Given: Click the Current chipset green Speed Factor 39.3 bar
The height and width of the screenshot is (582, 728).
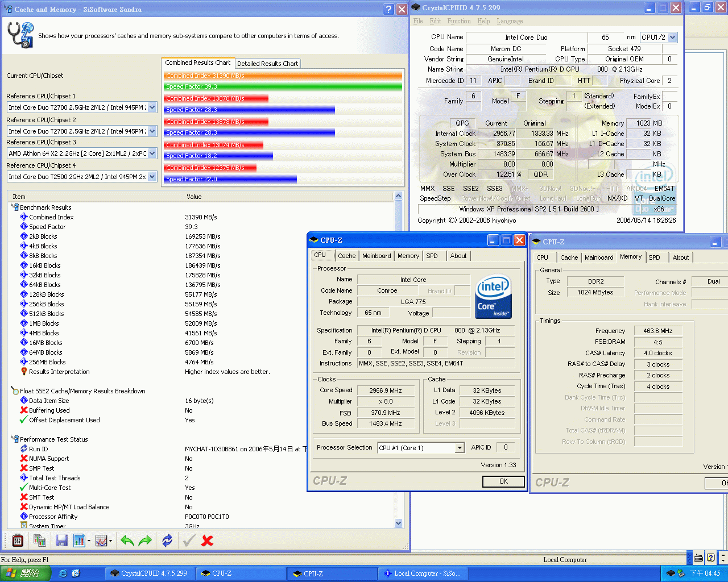Looking at the screenshot, I should coord(283,86).
